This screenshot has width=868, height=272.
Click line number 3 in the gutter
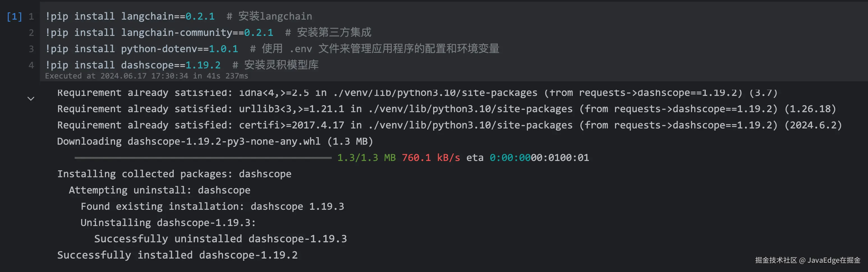pos(31,49)
